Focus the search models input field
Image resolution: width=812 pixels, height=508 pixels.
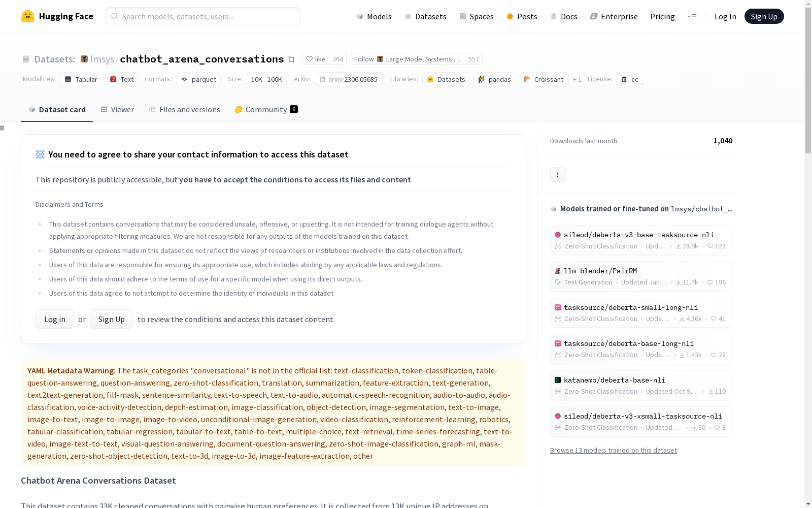[203, 16]
